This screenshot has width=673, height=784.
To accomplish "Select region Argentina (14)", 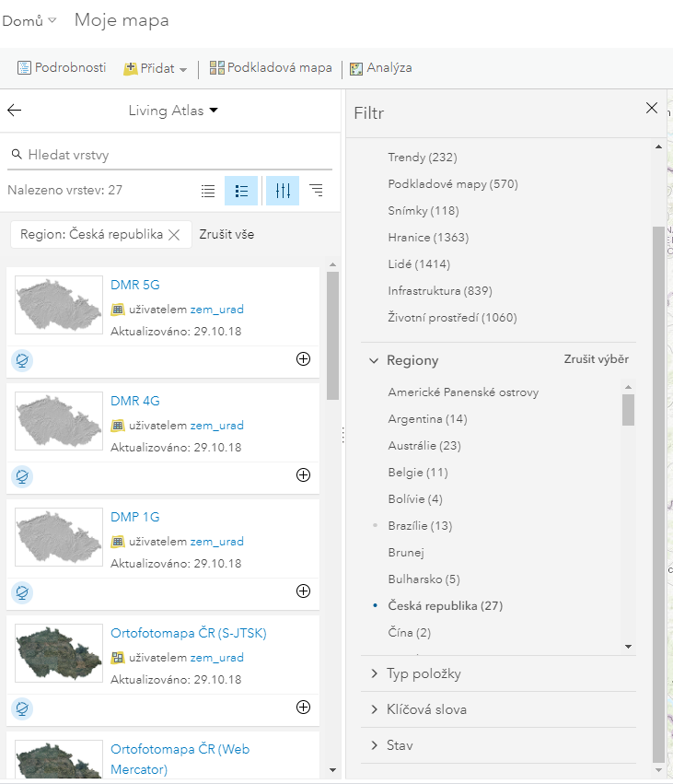I will (x=427, y=419).
